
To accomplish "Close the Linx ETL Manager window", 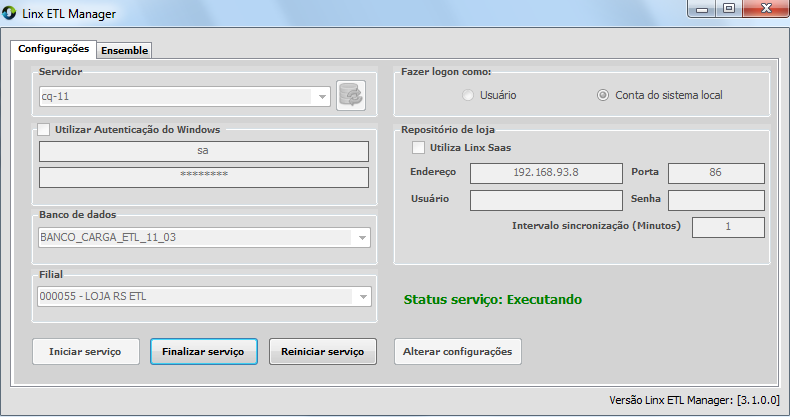I will tap(766, 9).
